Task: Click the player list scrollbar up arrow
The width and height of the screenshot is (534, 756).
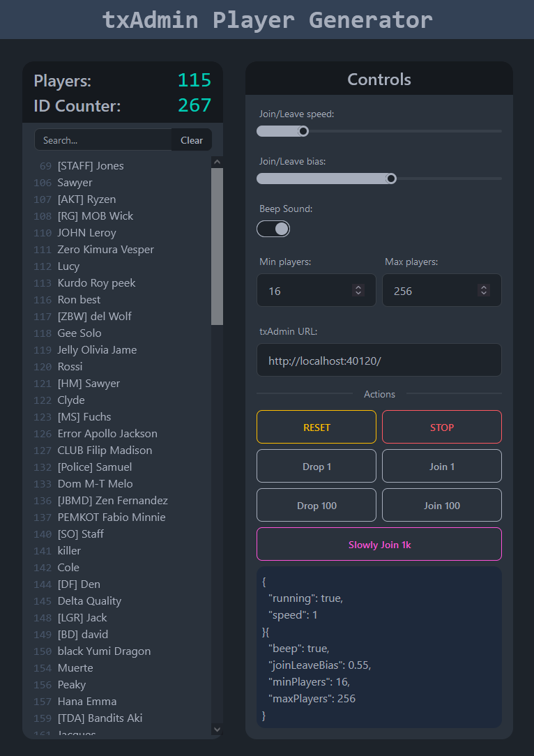Action: pos(217,162)
